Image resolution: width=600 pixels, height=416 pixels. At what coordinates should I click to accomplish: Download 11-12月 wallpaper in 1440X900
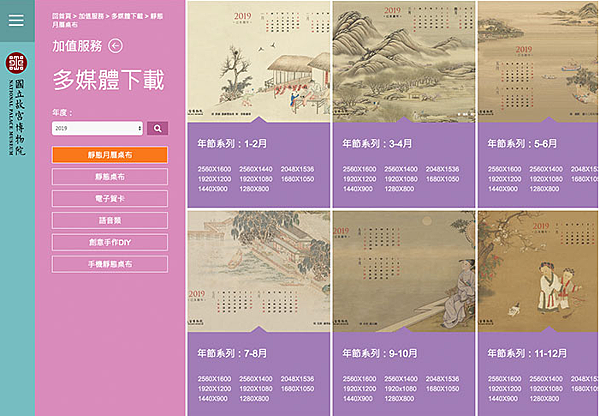click(x=502, y=398)
